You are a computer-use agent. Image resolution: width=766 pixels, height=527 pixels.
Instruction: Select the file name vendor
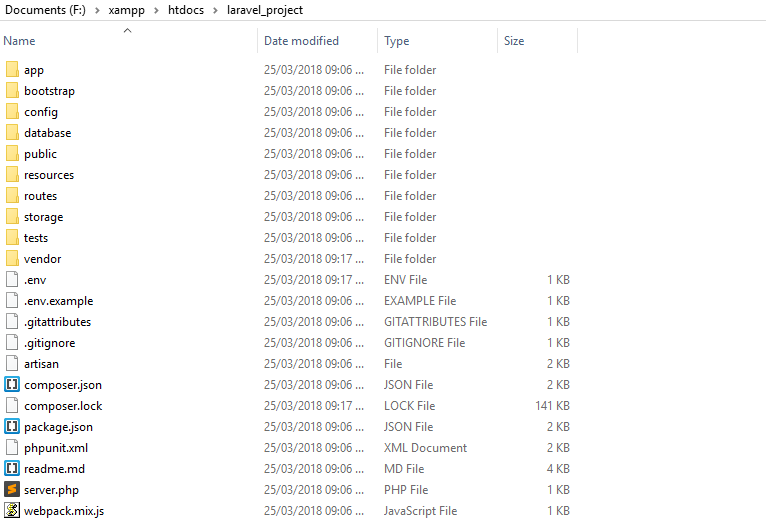point(43,259)
